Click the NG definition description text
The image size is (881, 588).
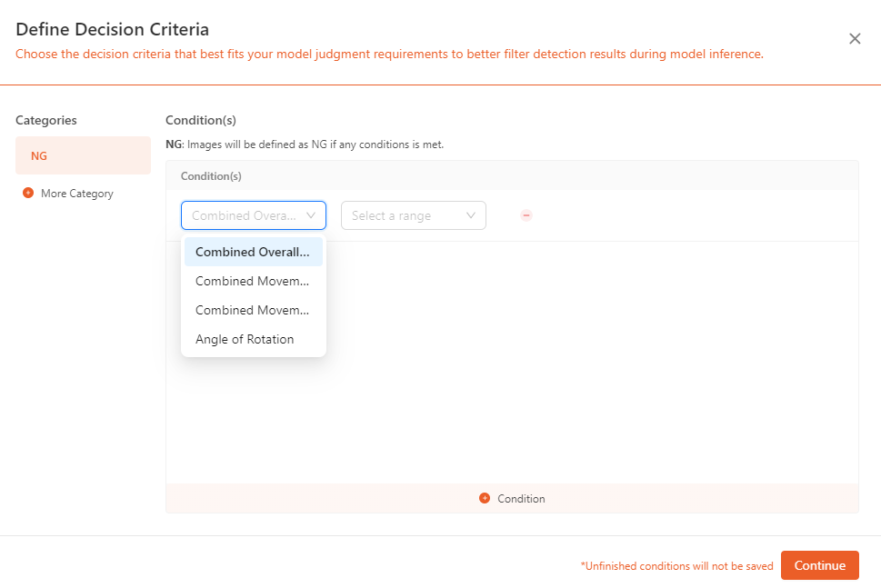(x=305, y=145)
